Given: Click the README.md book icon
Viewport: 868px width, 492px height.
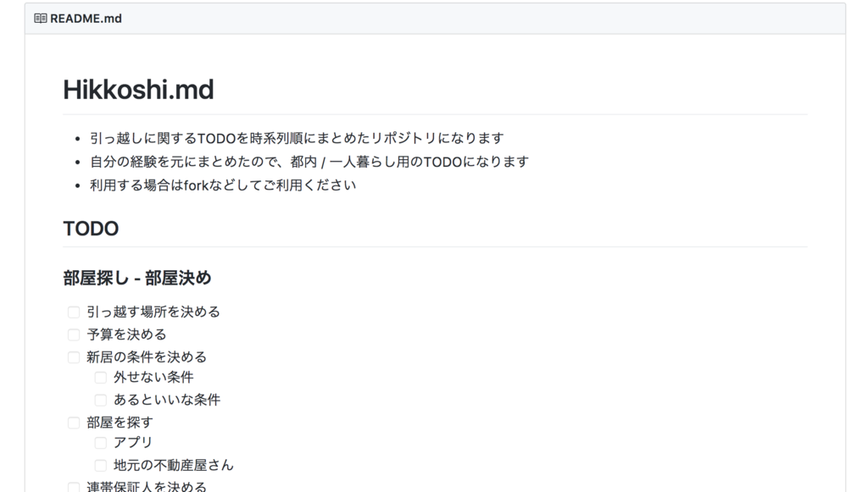Looking at the screenshot, I should [40, 18].
